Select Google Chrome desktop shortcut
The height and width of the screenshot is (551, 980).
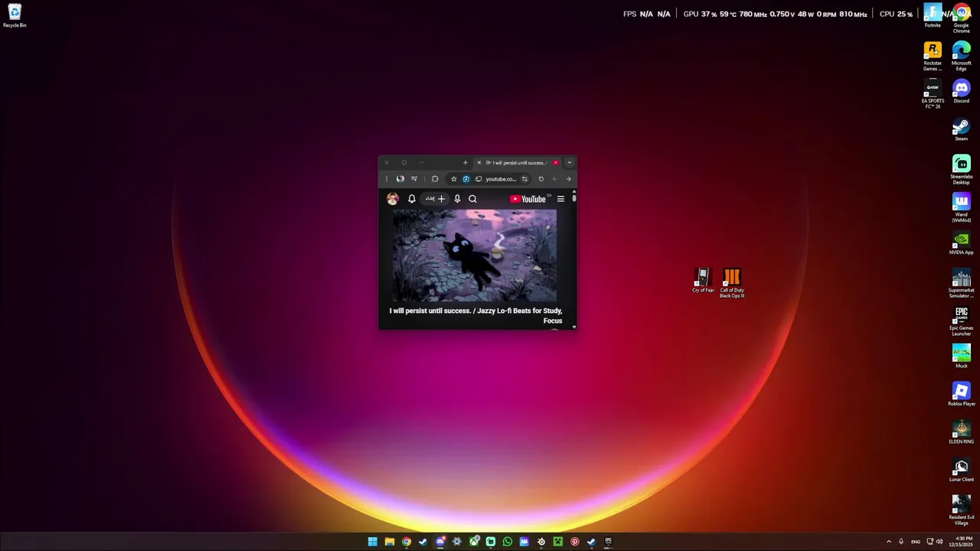[x=961, y=17]
